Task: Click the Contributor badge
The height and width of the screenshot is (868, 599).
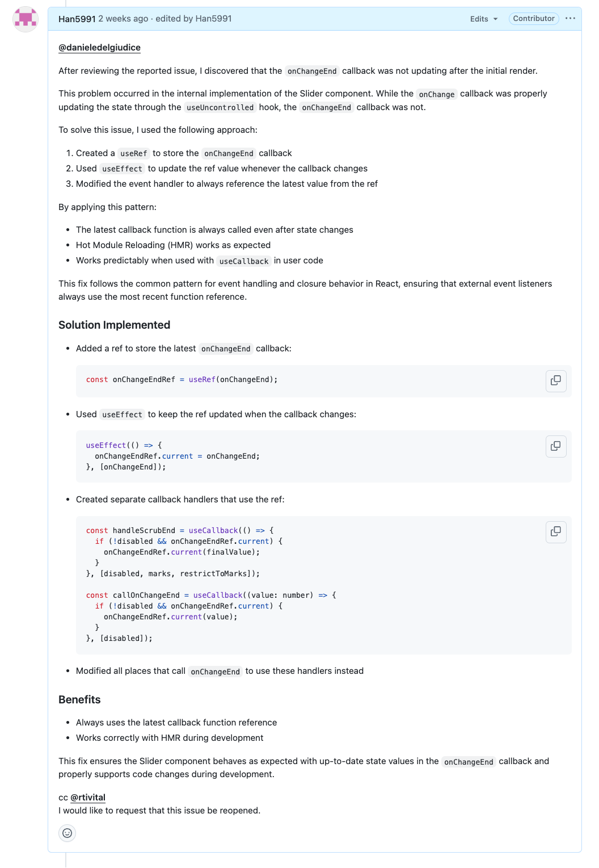Action: [x=533, y=19]
